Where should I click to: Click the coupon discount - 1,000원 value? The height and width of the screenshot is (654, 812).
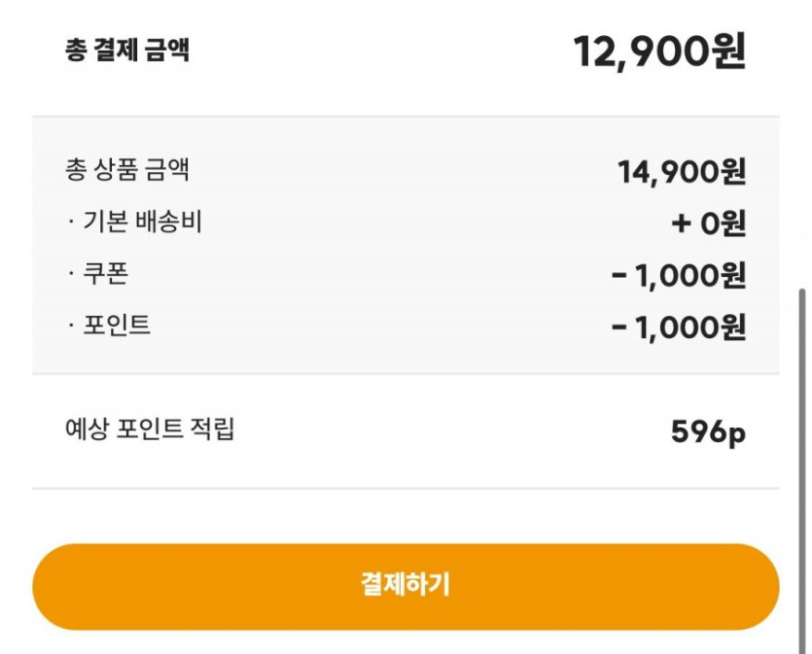click(679, 276)
